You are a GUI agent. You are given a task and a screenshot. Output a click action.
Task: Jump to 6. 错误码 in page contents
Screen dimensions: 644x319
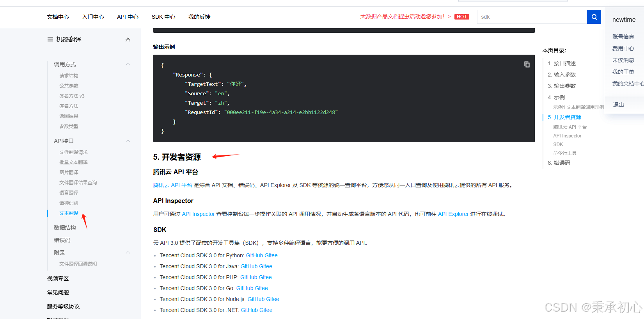[x=559, y=163]
